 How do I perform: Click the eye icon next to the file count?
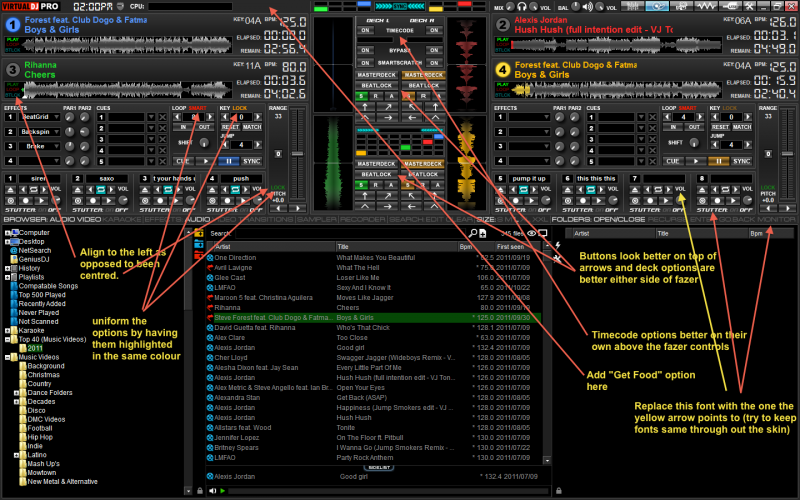click(x=532, y=233)
